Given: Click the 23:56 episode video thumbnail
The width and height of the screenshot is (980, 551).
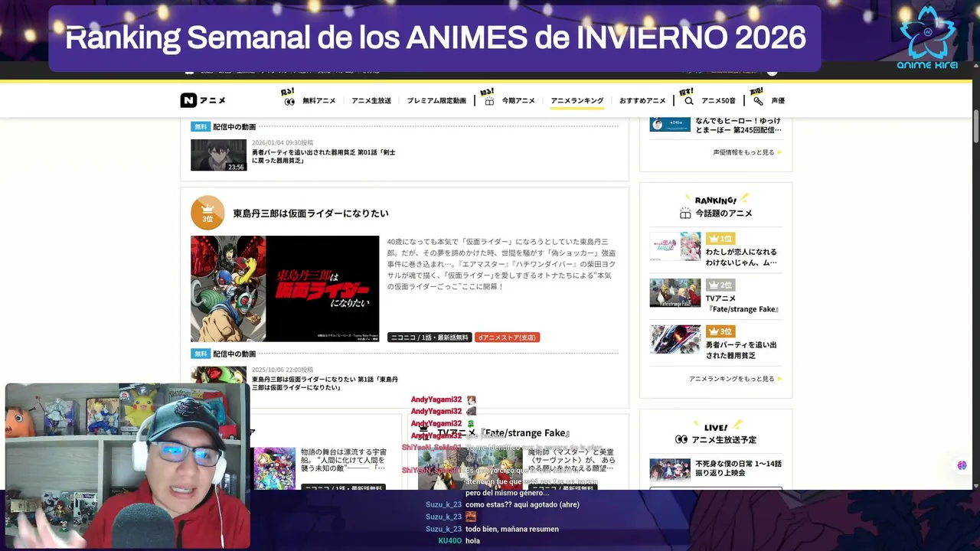Looking at the screenshot, I should click(x=219, y=155).
